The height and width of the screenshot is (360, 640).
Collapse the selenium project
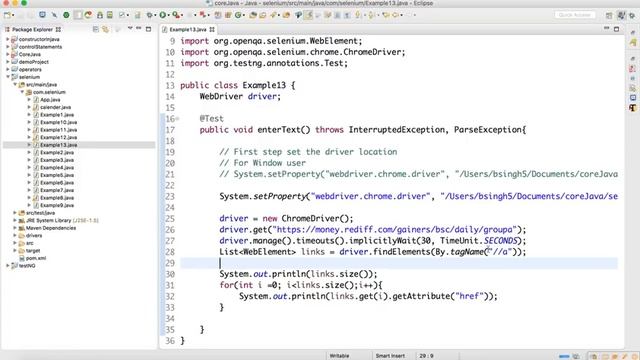tap(8, 77)
